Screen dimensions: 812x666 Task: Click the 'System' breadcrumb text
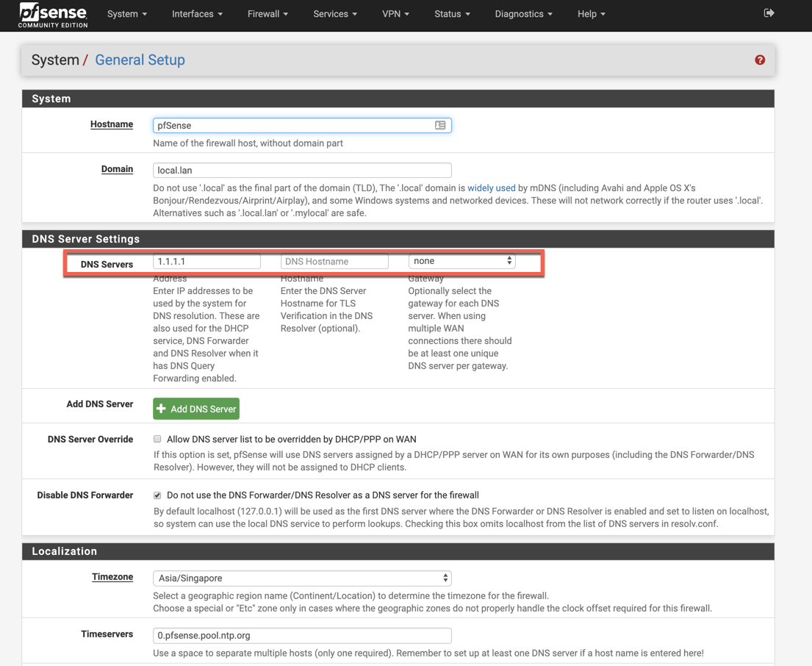[x=55, y=60]
